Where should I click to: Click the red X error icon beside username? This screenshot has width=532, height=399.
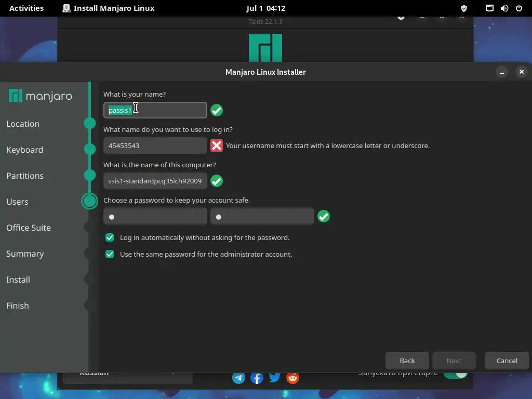click(217, 145)
